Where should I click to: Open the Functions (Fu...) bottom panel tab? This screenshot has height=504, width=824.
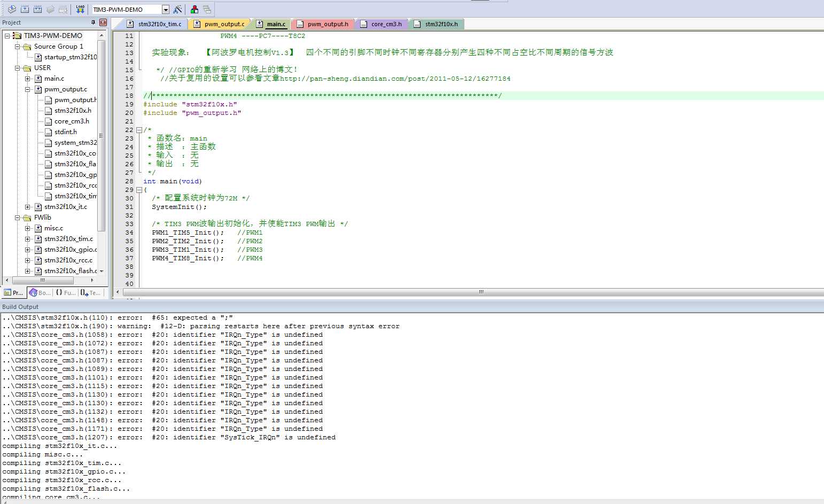coord(66,292)
